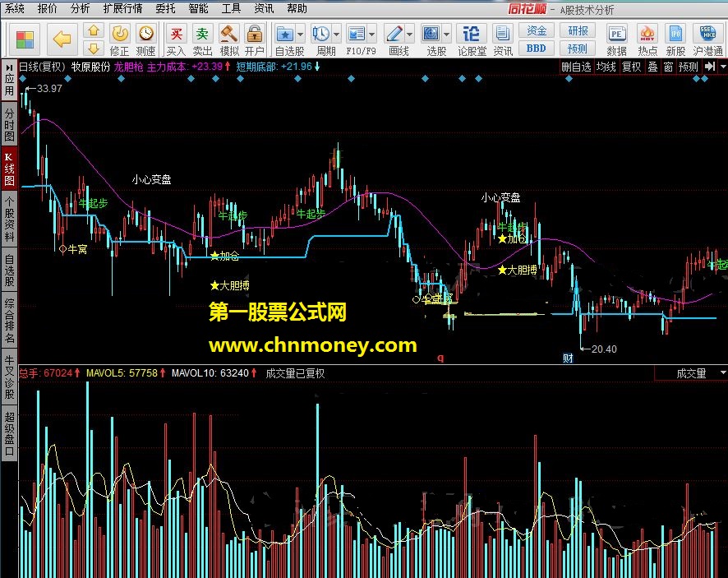This screenshot has width=728, height=578.
Task: Open the 论股堂 forum icon
Action: coord(472,34)
